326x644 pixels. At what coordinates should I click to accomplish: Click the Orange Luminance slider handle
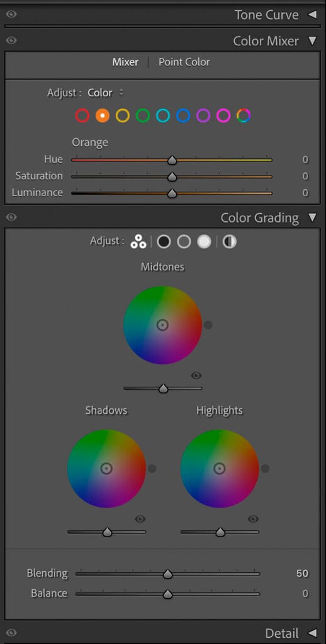coord(172,193)
